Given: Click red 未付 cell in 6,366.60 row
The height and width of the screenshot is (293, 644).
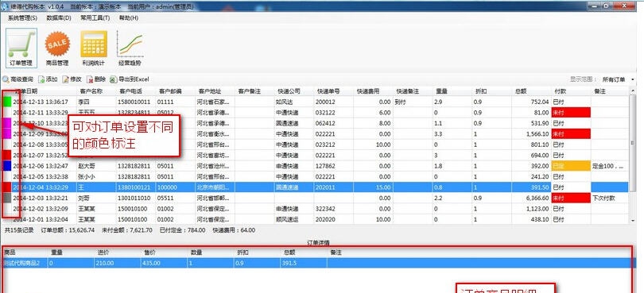Looking at the screenshot, I should pyautogui.click(x=571, y=198).
